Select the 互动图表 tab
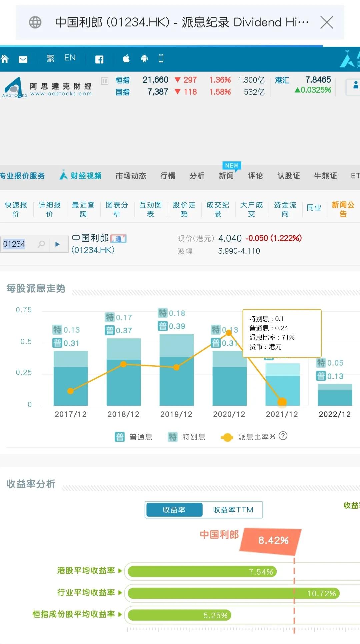This screenshot has height=644, width=360. pyautogui.click(x=151, y=209)
